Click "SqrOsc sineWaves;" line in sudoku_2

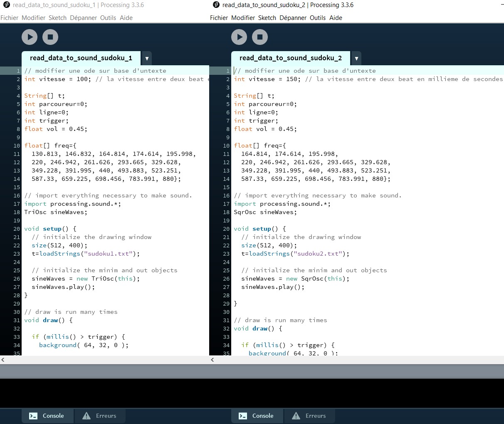pos(265,212)
